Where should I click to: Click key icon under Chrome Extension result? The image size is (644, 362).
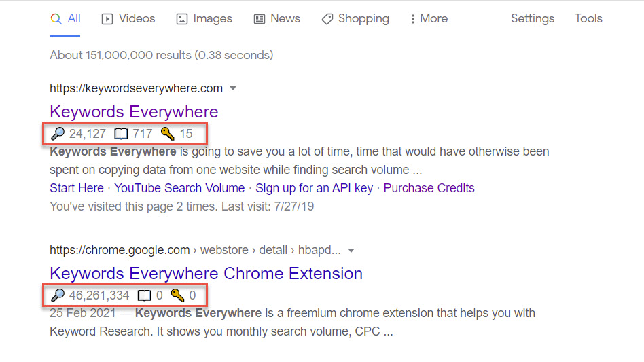pos(177,295)
